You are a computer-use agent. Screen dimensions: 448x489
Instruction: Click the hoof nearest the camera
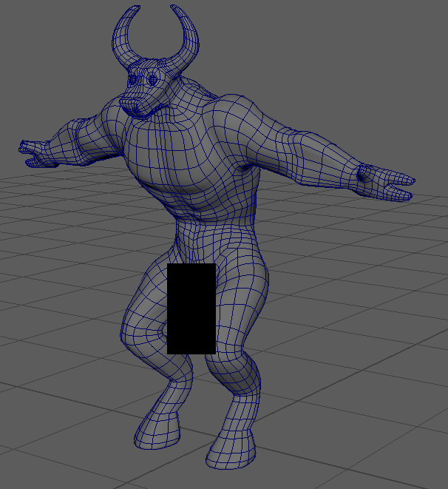coord(231,449)
